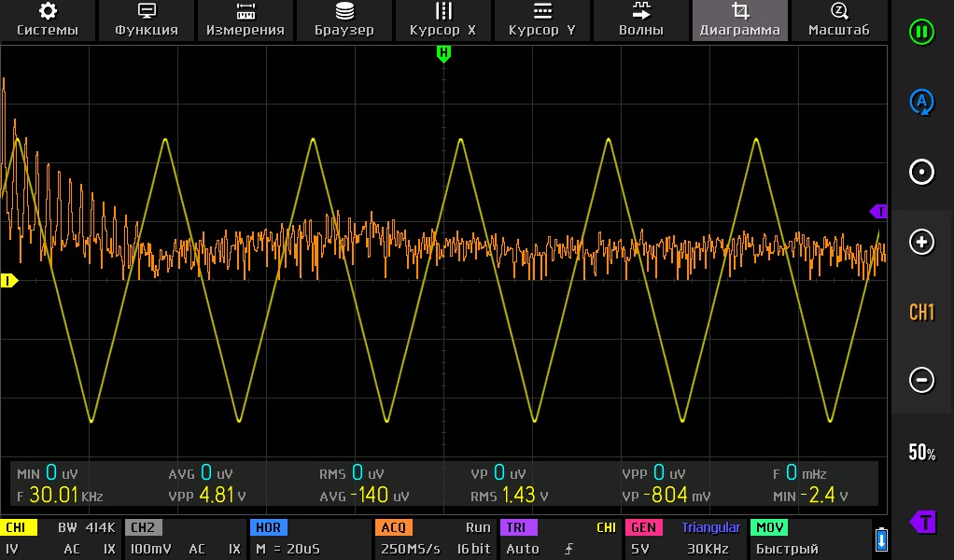The width and height of the screenshot is (954, 560).
Task: Click the single-shot circle icon in sidebar
Action: point(921,173)
